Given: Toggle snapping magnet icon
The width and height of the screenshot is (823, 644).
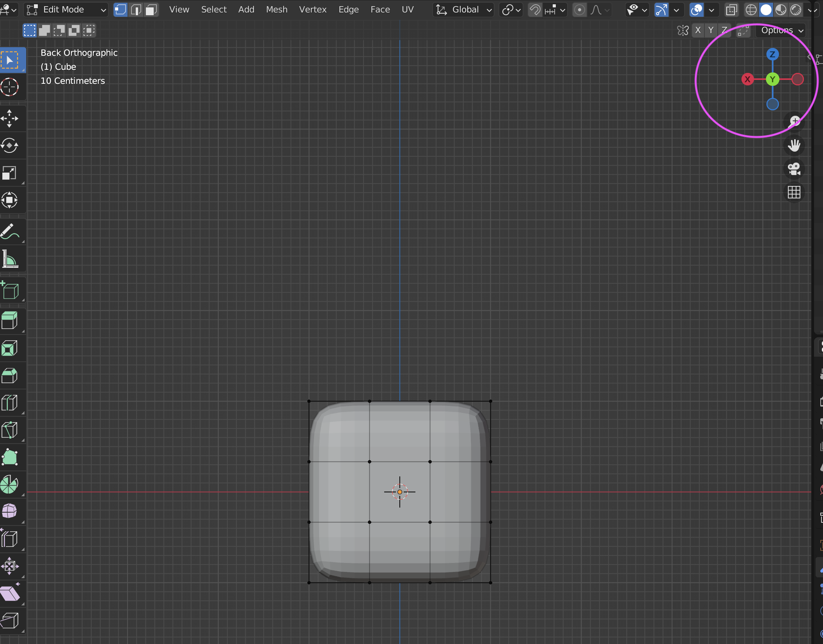Looking at the screenshot, I should [x=535, y=10].
